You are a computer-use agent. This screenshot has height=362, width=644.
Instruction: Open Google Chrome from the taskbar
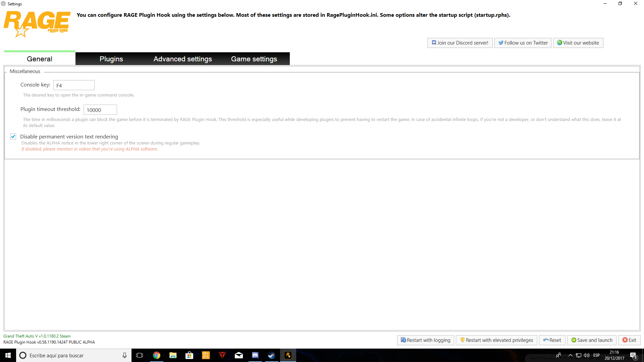(157, 355)
